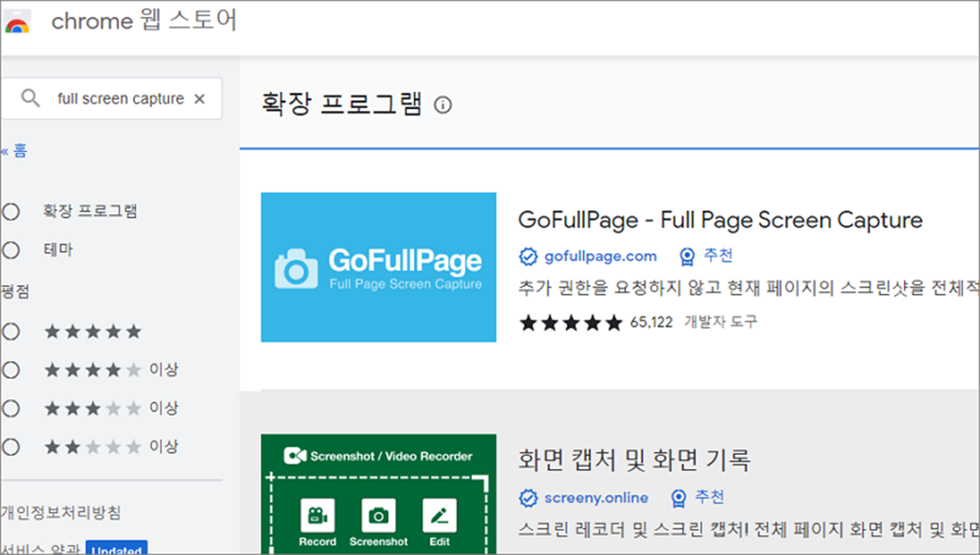Open 'GoFullPage - Full Page Screen Capture' title
980x555 pixels.
[x=720, y=220]
